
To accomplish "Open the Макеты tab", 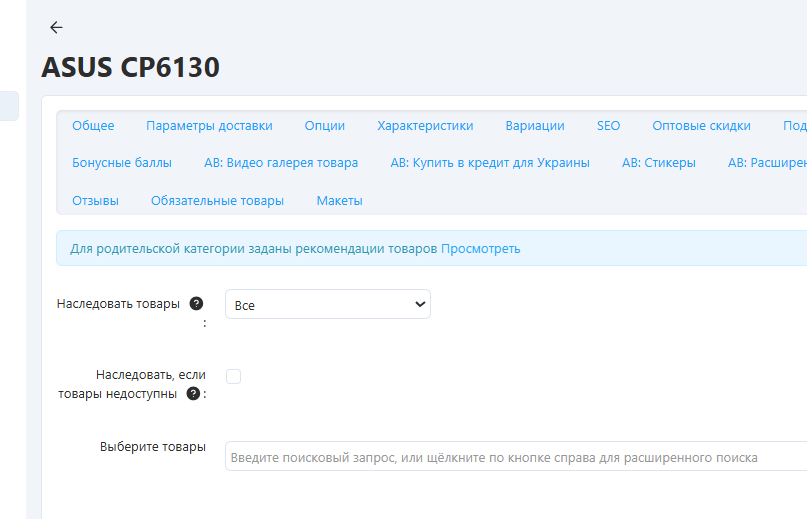I will (340, 201).
